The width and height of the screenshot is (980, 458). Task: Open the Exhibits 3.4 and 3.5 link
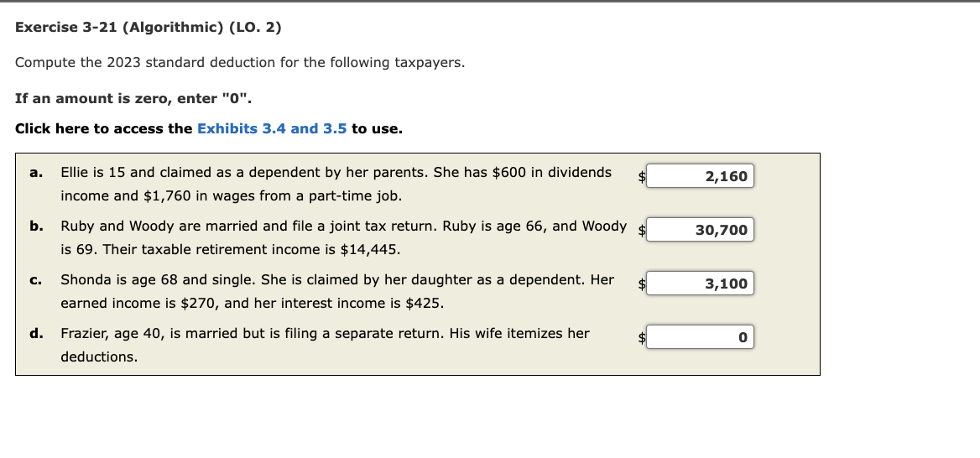point(272,128)
